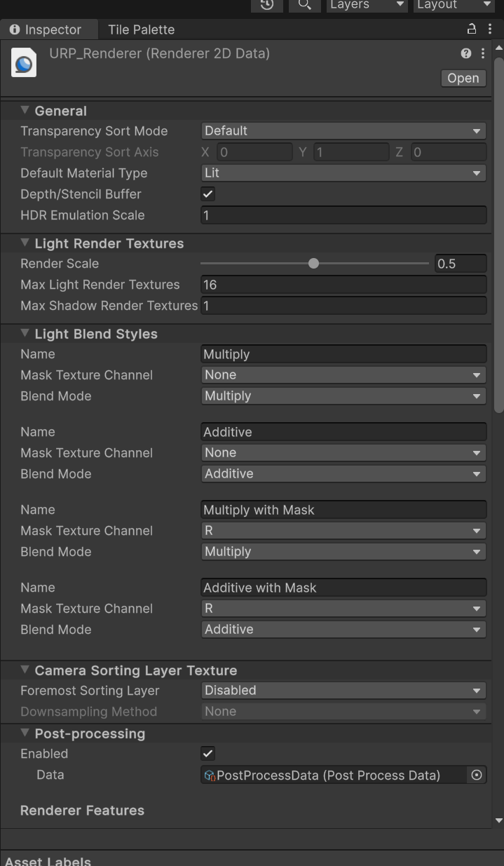Open the URP_Renderer asset context menu
504x866 pixels.
482,53
